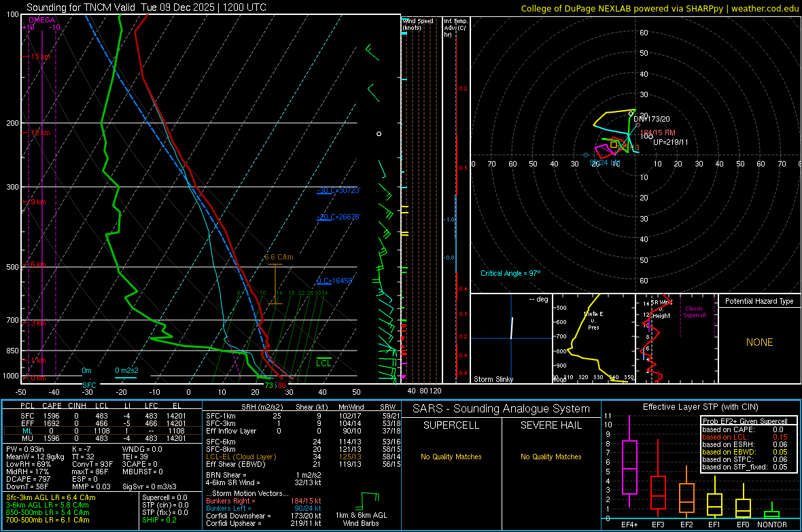Click the 'PW = 0.93in' value
Viewport: 802px width, 532px height.
point(25,449)
